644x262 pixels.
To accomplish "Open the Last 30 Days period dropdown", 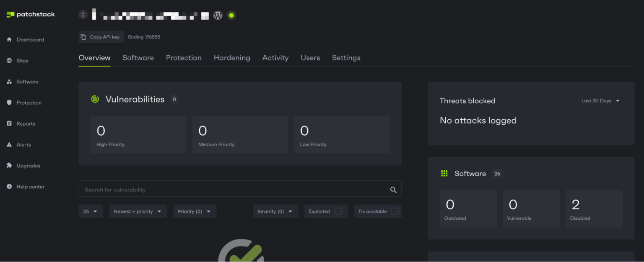I will (600, 100).
